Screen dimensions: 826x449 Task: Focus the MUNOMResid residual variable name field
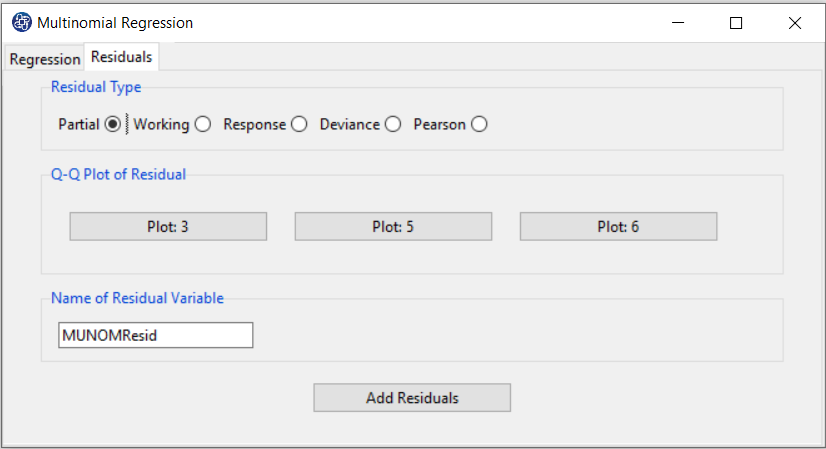point(155,335)
